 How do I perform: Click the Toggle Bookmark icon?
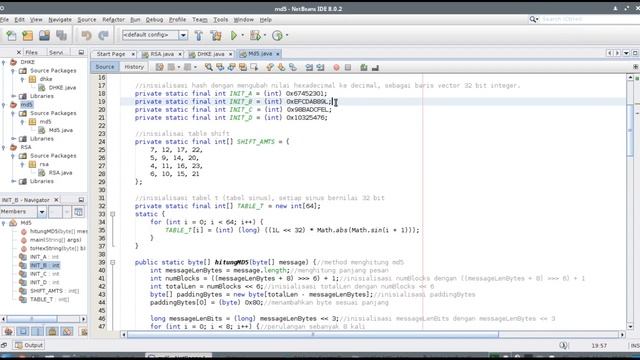293,67
